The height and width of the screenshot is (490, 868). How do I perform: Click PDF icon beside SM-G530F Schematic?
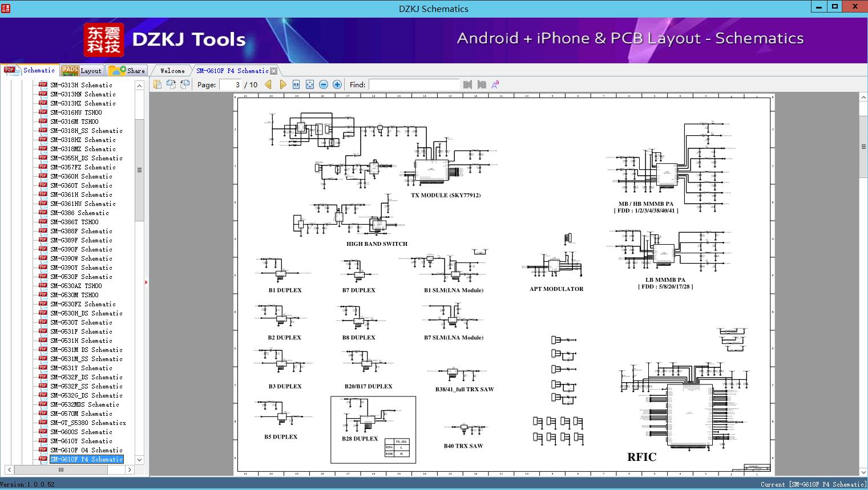[43, 277]
